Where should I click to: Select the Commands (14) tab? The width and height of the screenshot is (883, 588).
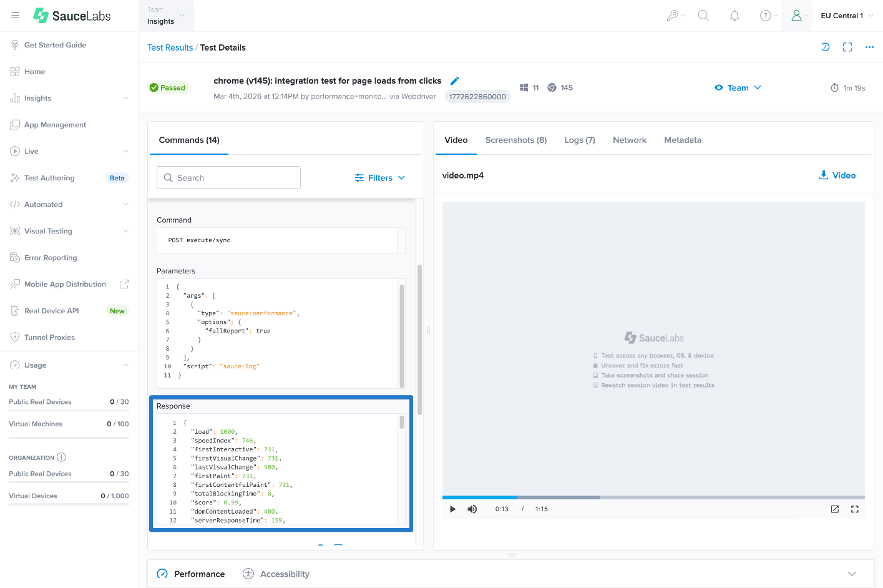tap(189, 140)
